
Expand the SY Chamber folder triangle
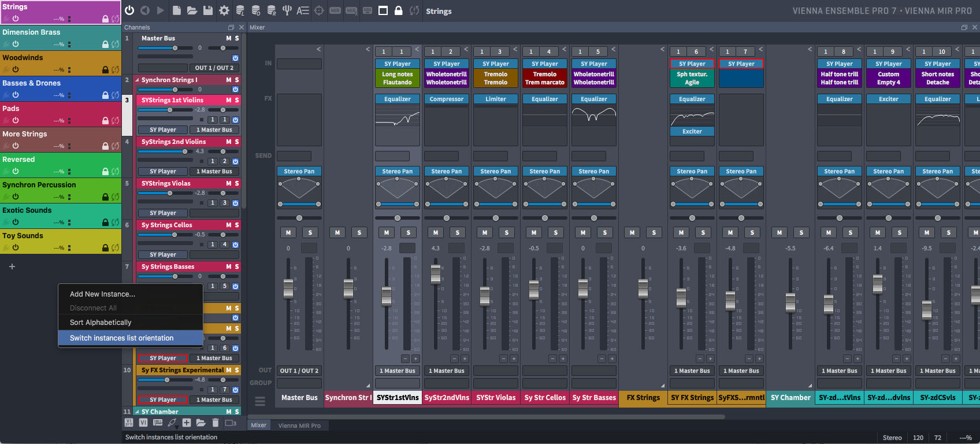(x=137, y=412)
